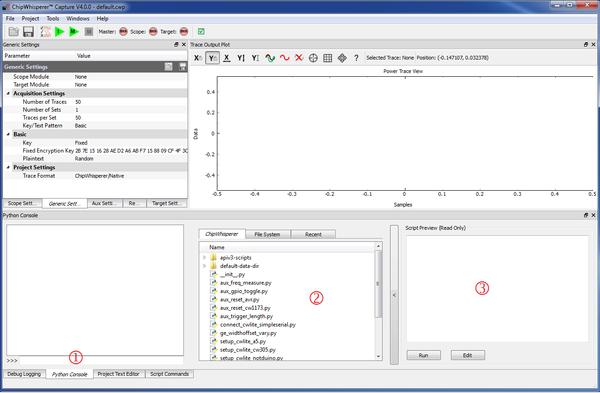Image resolution: width=600 pixels, height=393 pixels.
Task: Click the new project icon beside save
Action: [46, 32]
